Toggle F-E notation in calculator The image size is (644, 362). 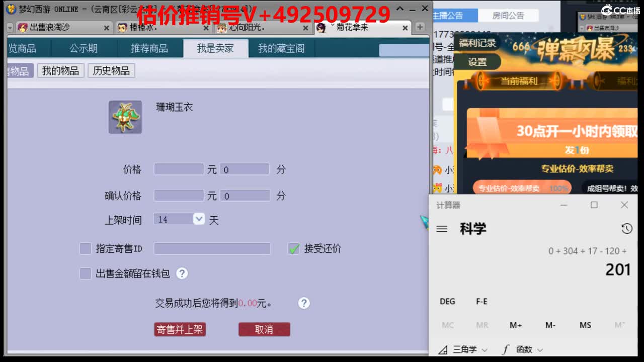tap(481, 301)
